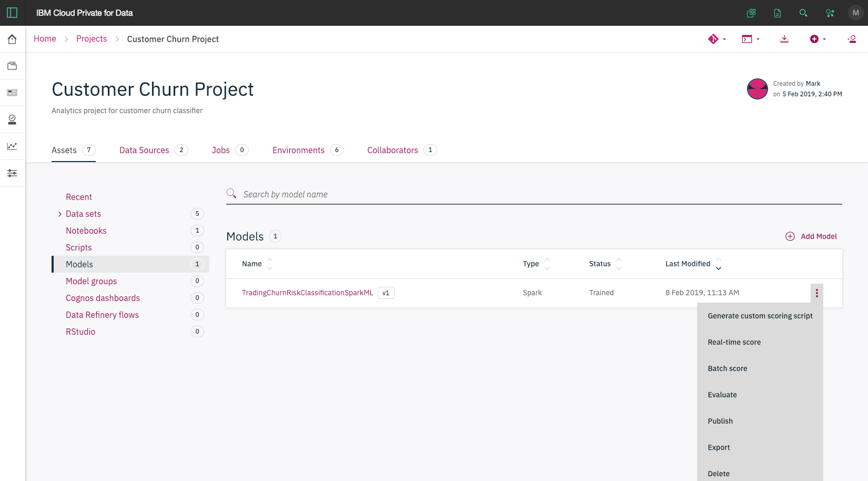Toggle the sidebar panel icon
868x481 pixels.
tap(12, 13)
